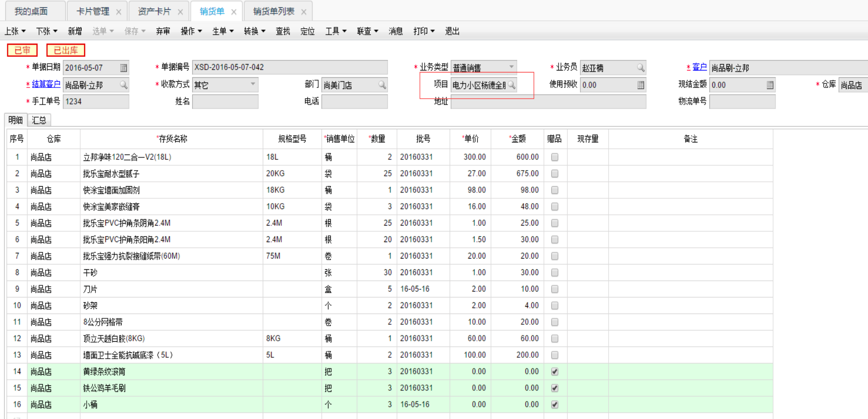The height and width of the screenshot is (419, 868).
Task: Click the 快涂宝美家嵌缝膏 cell
Action: 172,207
